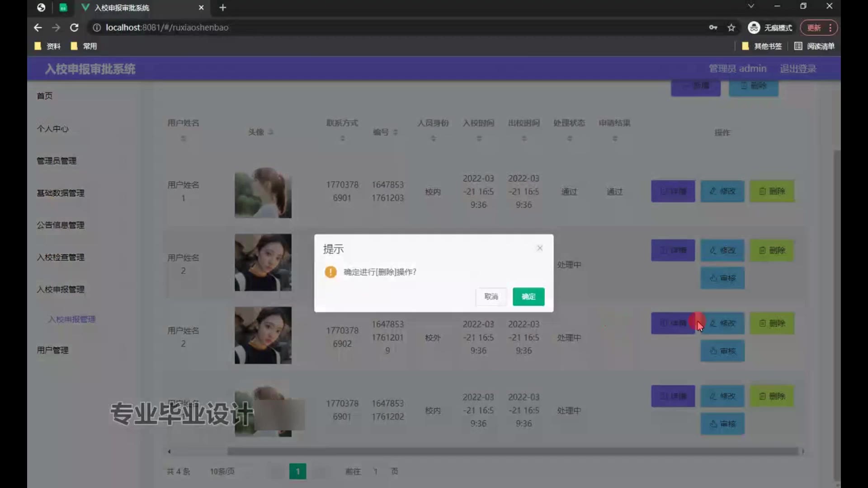Click the green 确定 confirm button
Image resolution: width=868 pixels, height=488 pixels.
pos(528,296)
